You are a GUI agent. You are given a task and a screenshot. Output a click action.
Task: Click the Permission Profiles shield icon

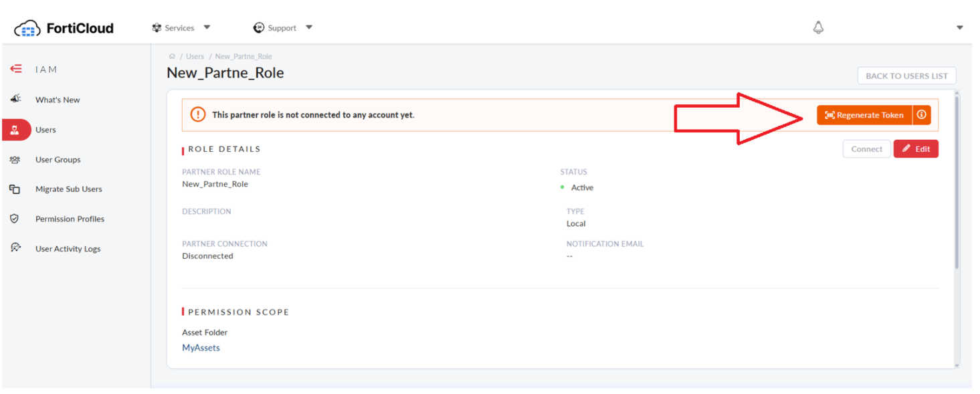click(x=14, y=219)
